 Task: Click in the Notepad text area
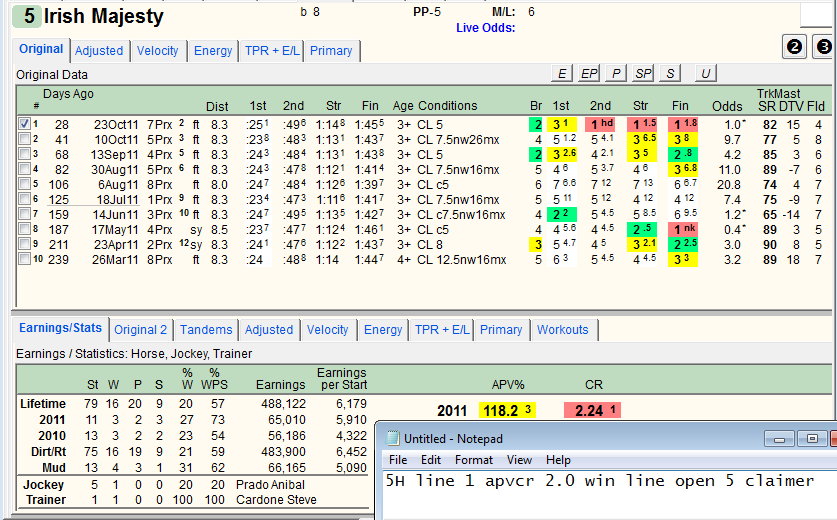609,494
